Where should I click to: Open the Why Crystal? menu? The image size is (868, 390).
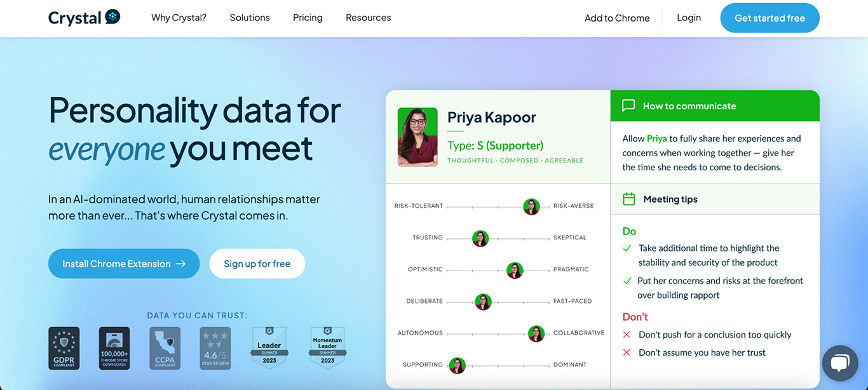[x=179, y=18]
